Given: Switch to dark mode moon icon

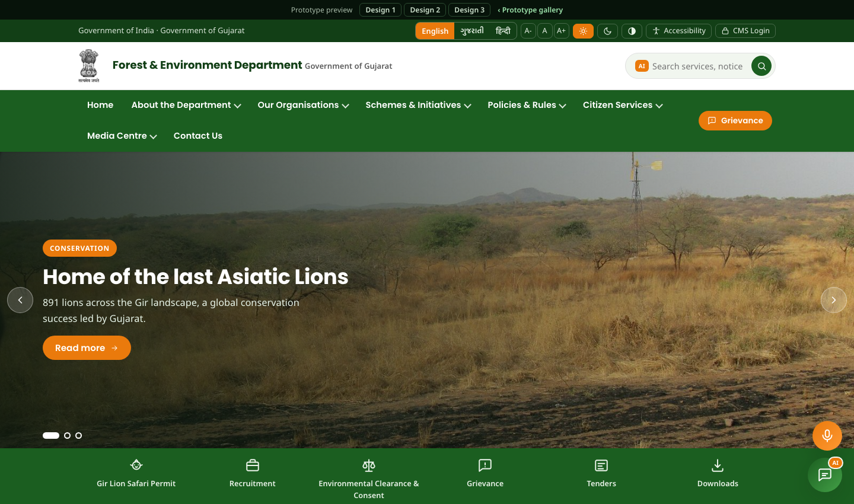Looking at the screenshot, I should [608, 31].
